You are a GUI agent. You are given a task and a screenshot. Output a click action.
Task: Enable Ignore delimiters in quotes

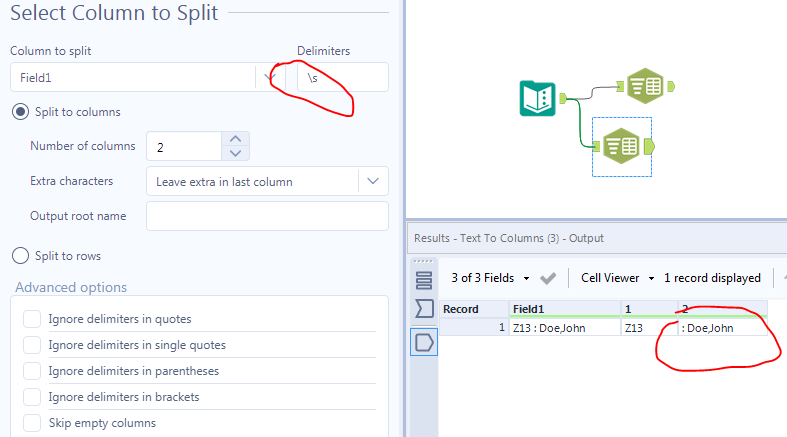[x=32, y=319]
